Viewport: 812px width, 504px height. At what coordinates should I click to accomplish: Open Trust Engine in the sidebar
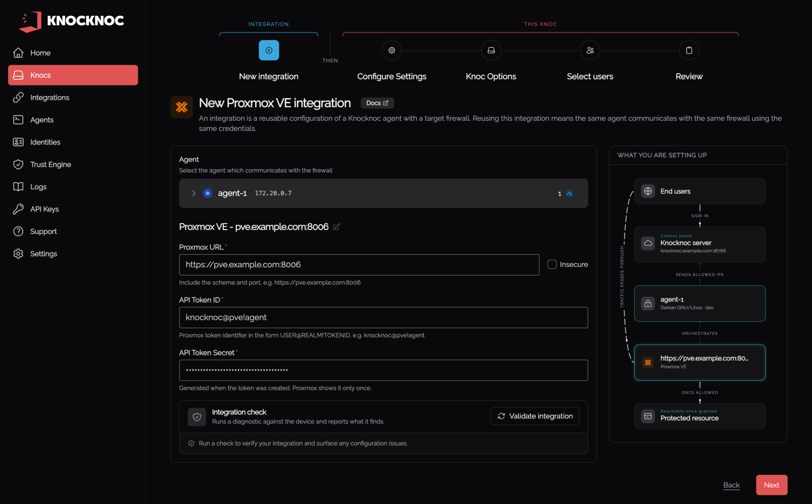[73, 164]
